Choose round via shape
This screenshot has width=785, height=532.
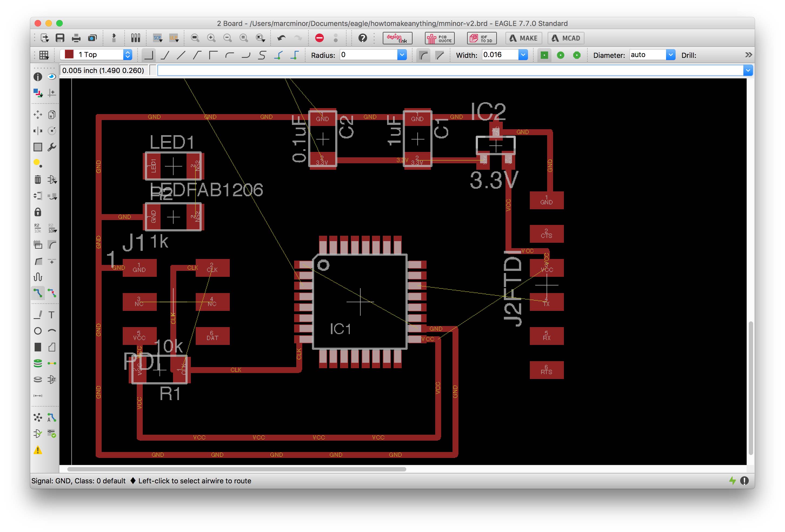(561, 55)
